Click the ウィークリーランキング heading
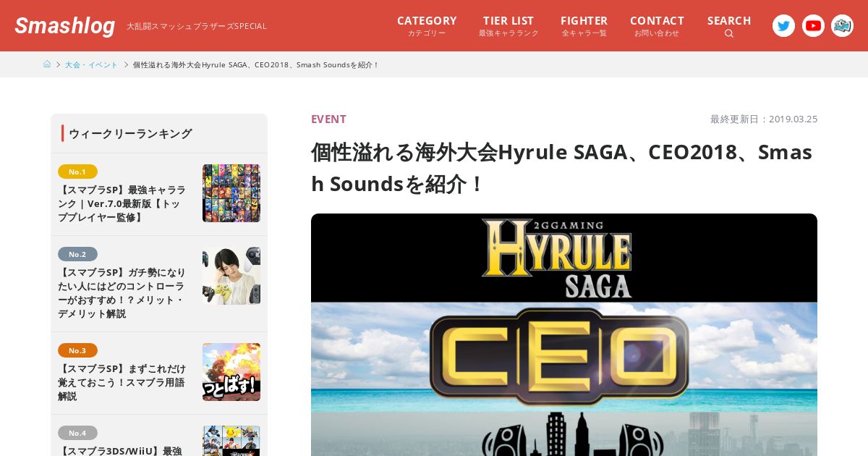This screenshot has height=456, width=868. 130,133
